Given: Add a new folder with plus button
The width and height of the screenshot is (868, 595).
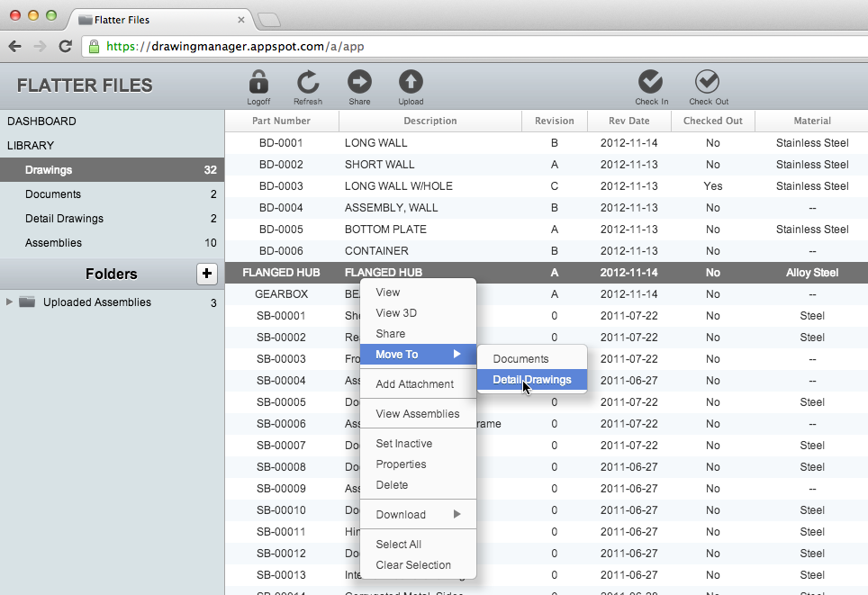Looking at the screenshot, I should click(x=206, y=274).
